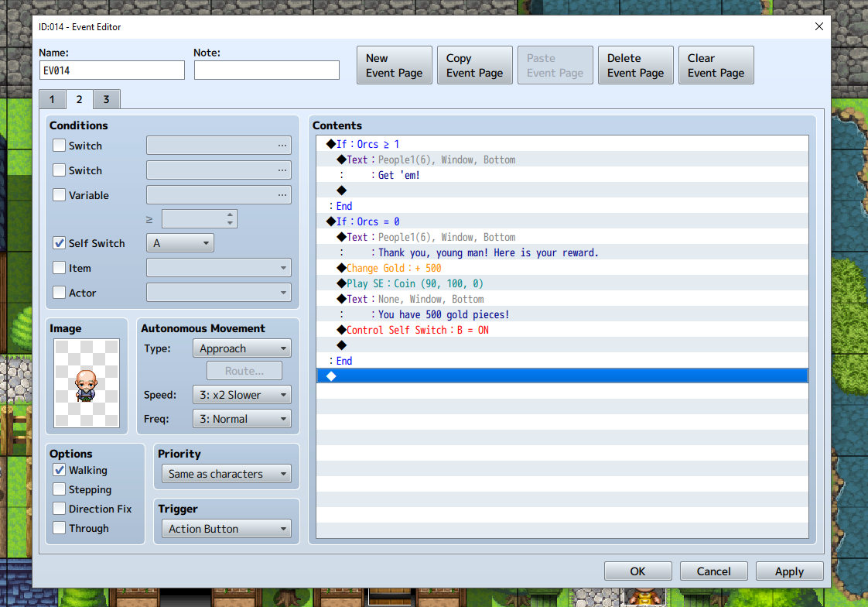The image size is (868, 607).
Task: Open the Self Switch A dropdown
Action: [180, 243]
